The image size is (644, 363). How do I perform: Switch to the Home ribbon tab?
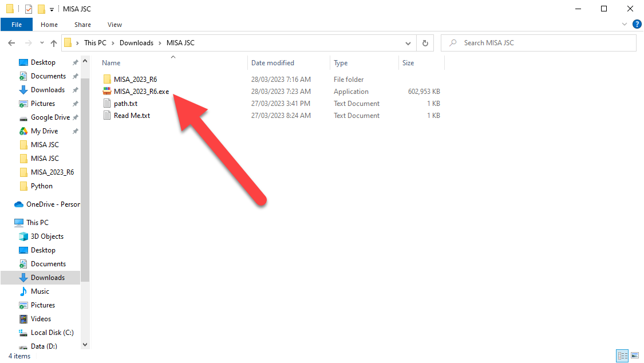coord(49,25)
